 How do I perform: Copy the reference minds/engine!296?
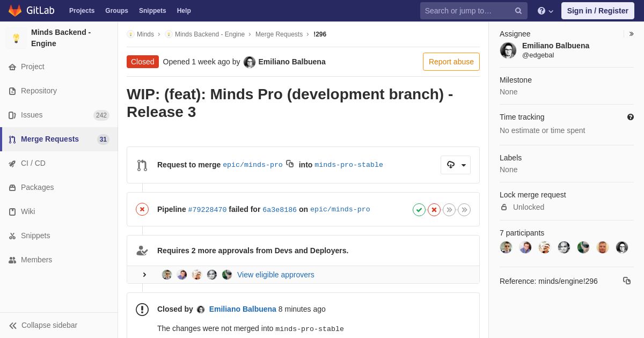627,281
